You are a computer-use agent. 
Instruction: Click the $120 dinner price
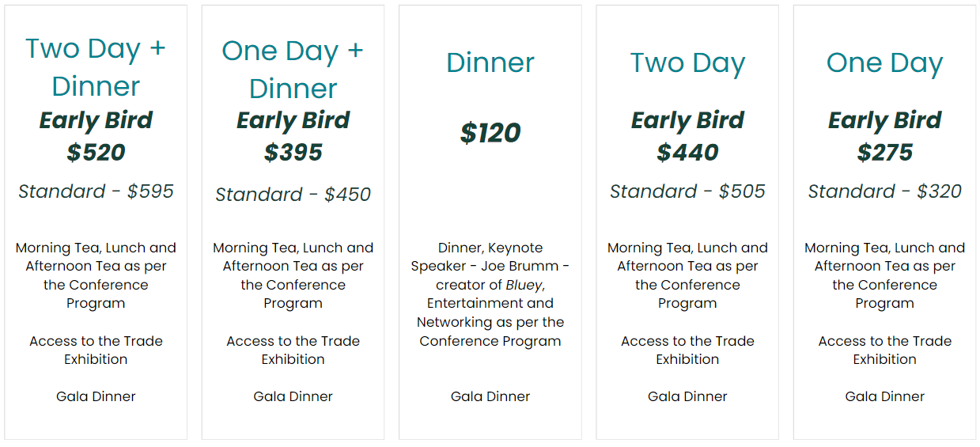coord(490,133)
